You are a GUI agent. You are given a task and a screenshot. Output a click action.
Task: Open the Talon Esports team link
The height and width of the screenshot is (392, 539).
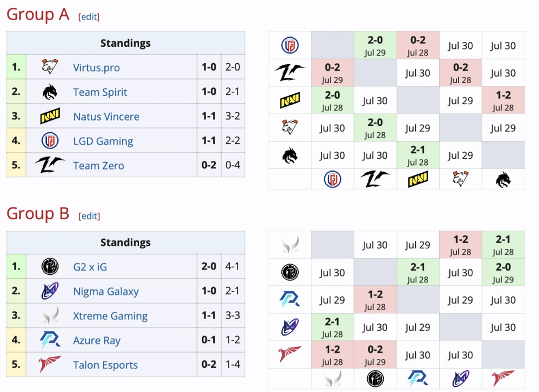105,365
